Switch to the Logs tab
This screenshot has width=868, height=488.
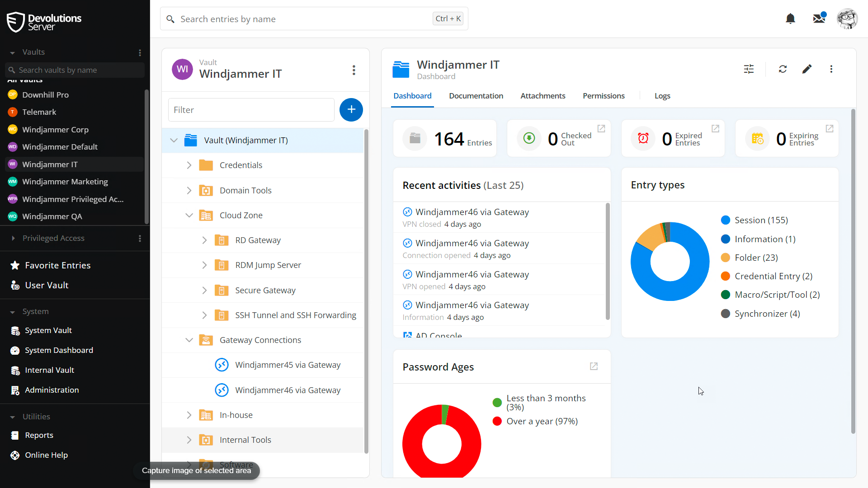pos(663,96)
